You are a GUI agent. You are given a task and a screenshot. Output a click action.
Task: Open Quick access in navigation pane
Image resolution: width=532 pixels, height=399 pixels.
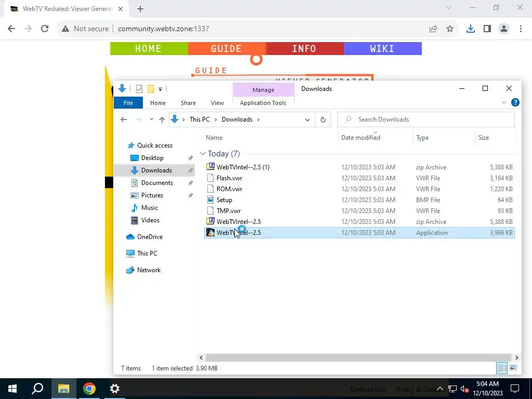(154, 145)
